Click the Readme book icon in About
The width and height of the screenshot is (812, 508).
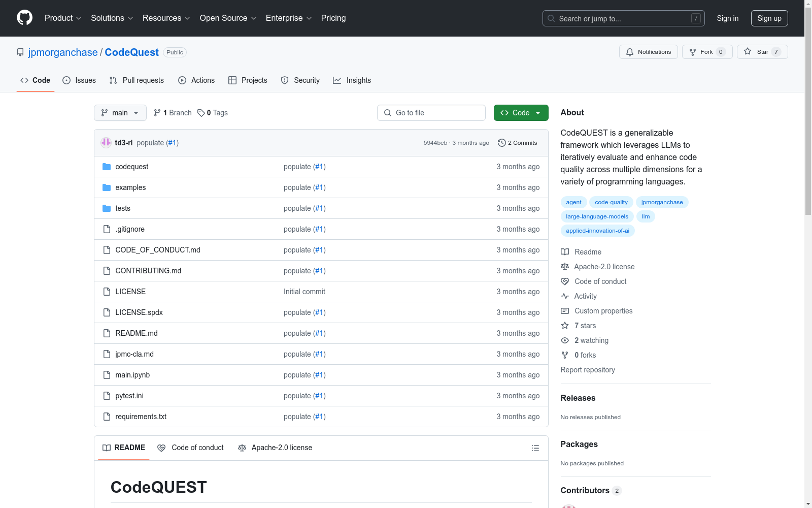click(565, 252)
